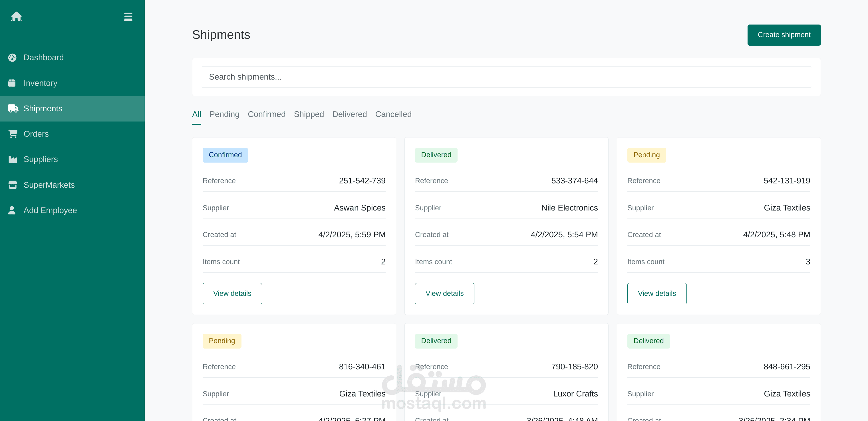Click Delivered badge on Nile Electronics card
This screenshot has width=868, height=421.
pyautogui.click(x=436, y=155)
